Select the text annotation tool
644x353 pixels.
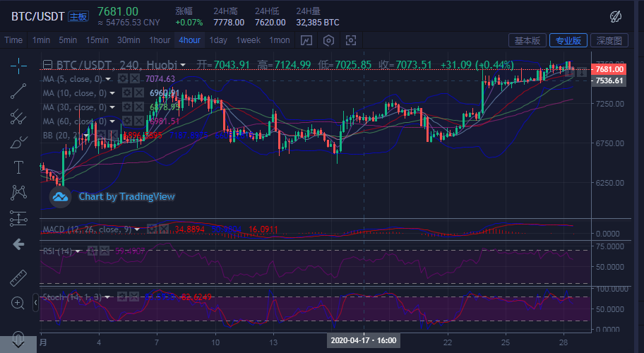[x=18, y=167]
